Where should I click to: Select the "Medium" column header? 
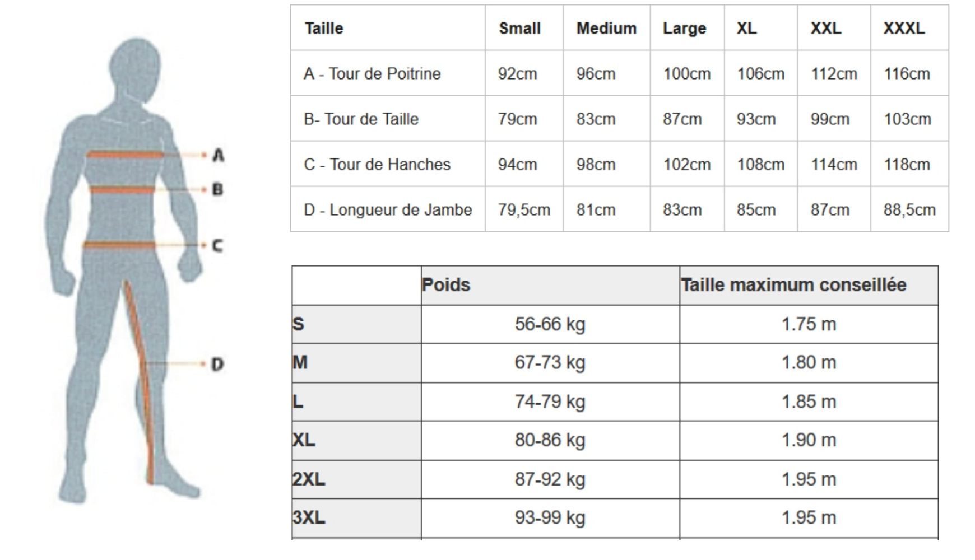point(606,29)
